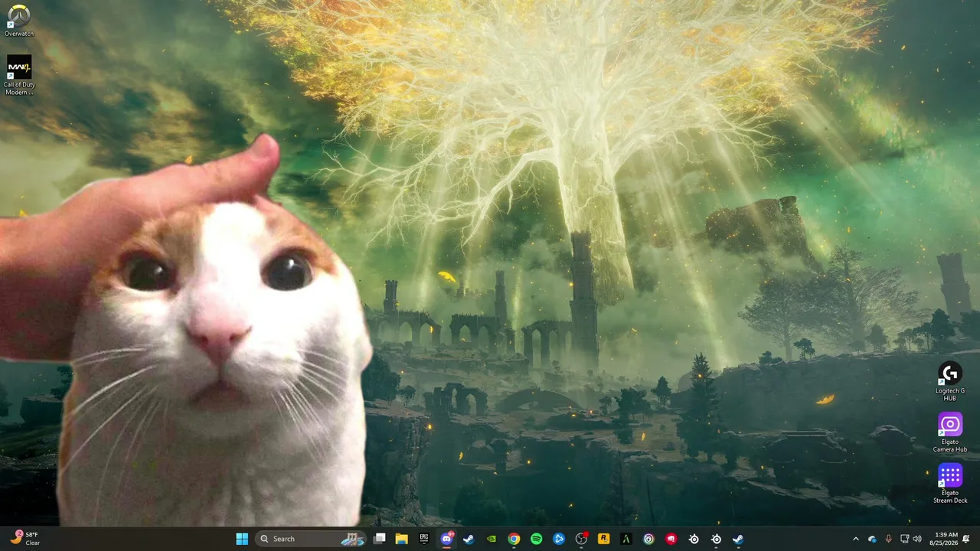Open the green letter A taskbar app
The height and width of the screenshot is (551, 980).
626,539
